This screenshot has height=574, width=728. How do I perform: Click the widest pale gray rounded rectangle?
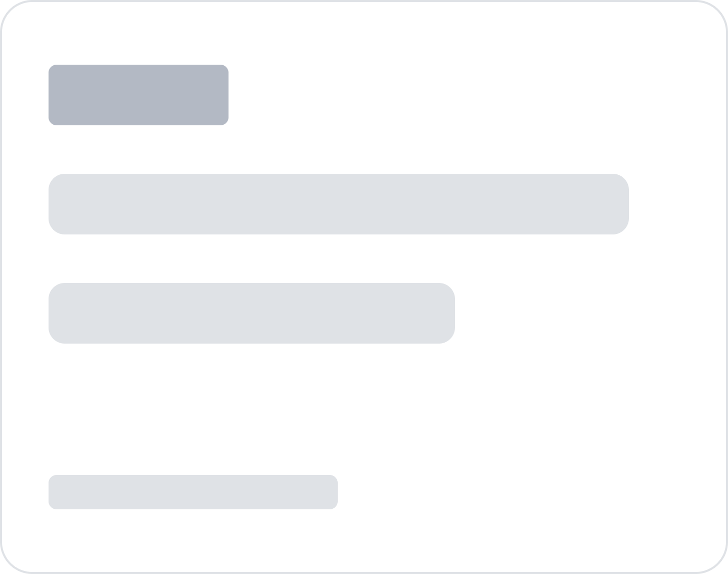point(339,204)
